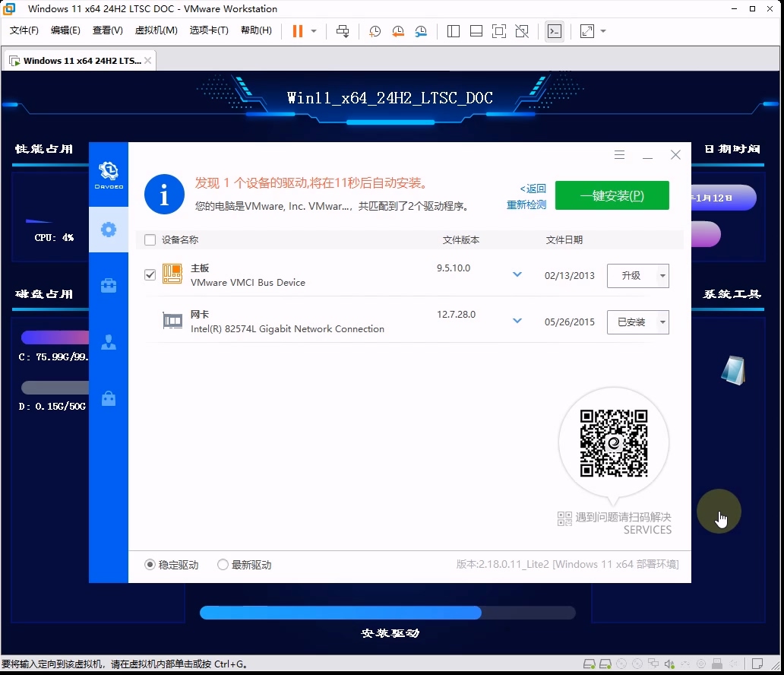Switch to Unity mode icon
This screenshot has width=784, height=675.
click(x=522, y=31)
